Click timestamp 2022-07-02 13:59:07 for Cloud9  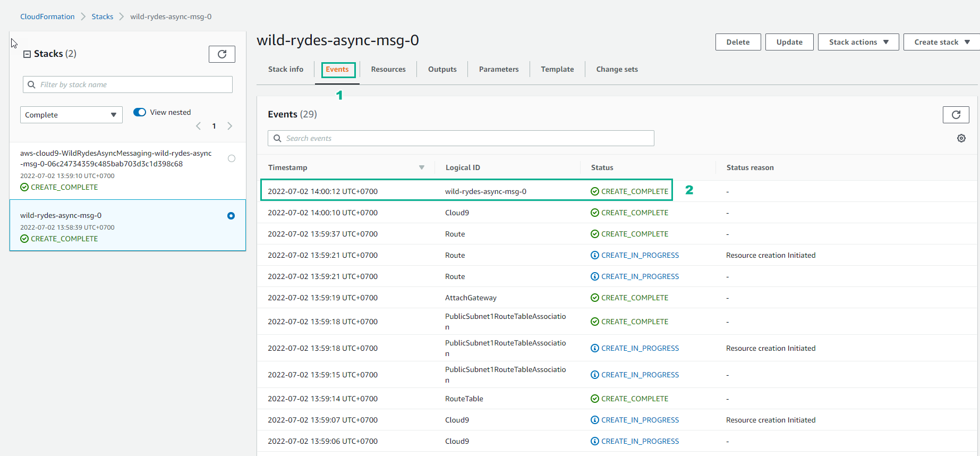coord(322,420)
